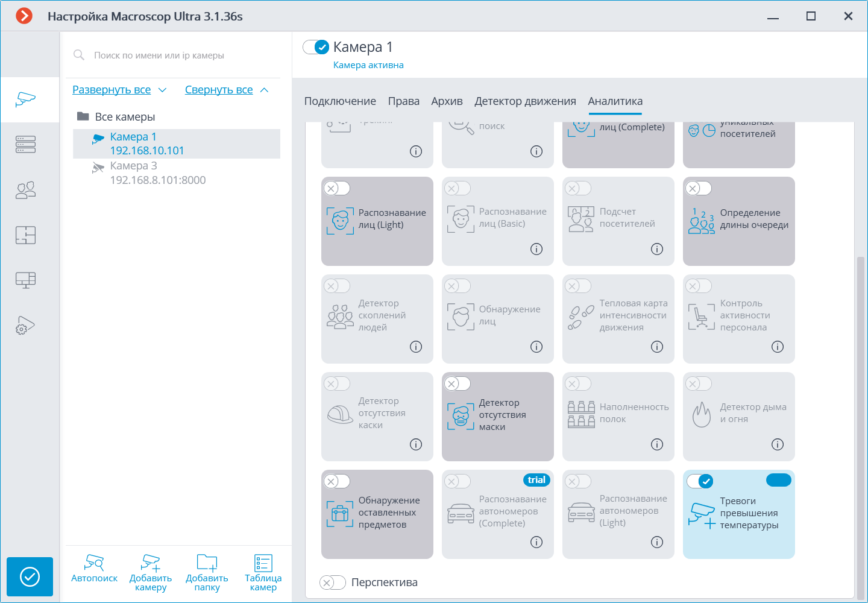Click the face icon of Распознавание лиц (Light)
Screen dimensions: 868x603
(x=340, y=221)
